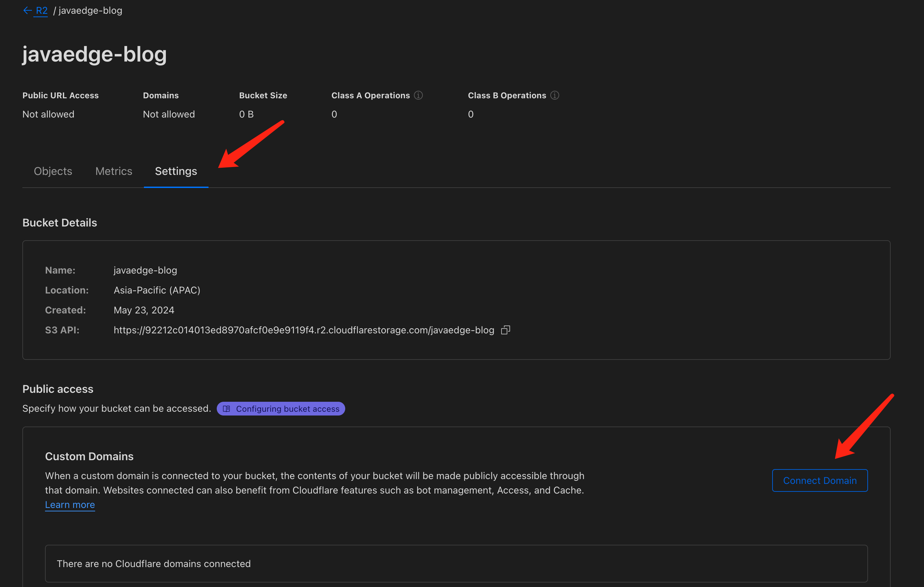
Task: Click the Connect Domain button
Action: [x=820, y=480]
